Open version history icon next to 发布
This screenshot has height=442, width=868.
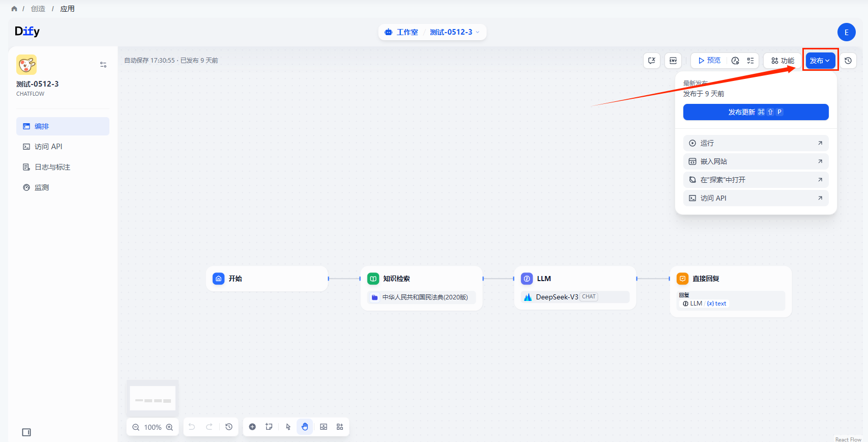(848, 61)
